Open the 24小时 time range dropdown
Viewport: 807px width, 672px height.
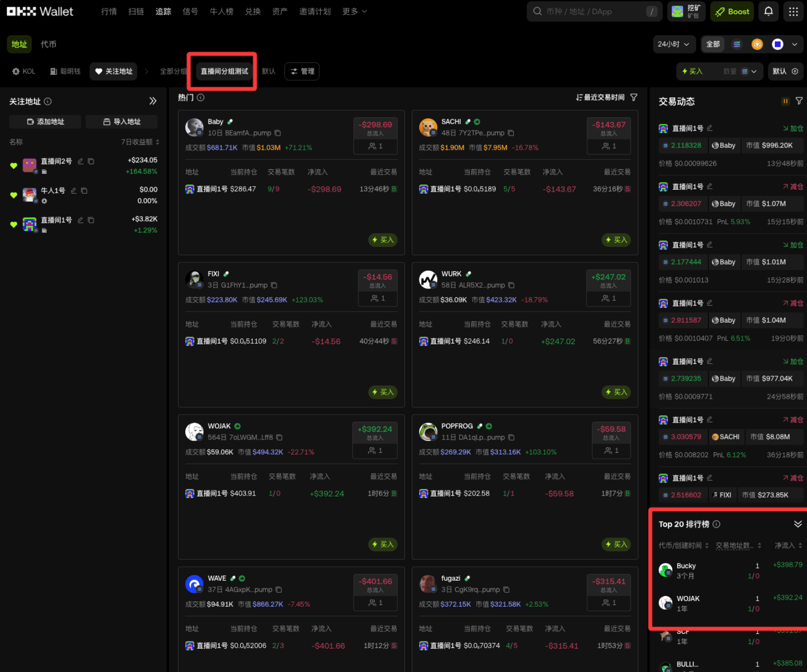[x=674, y=44]
